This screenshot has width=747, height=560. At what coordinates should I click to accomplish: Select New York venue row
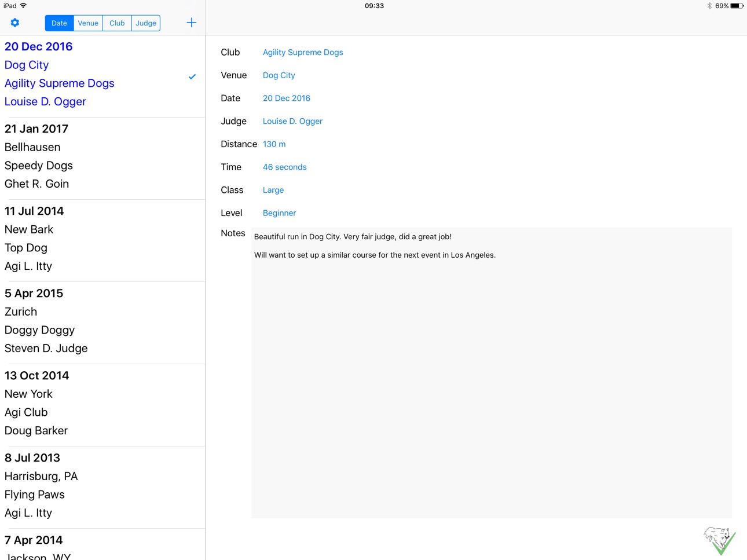point(28,394)
